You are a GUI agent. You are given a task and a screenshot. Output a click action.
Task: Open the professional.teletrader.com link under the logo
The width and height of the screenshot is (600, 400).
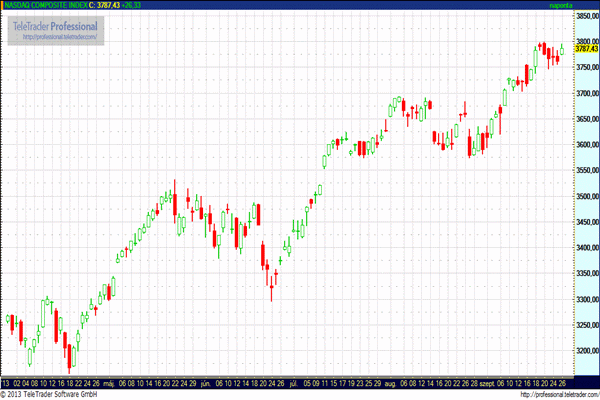click(57, 37)
